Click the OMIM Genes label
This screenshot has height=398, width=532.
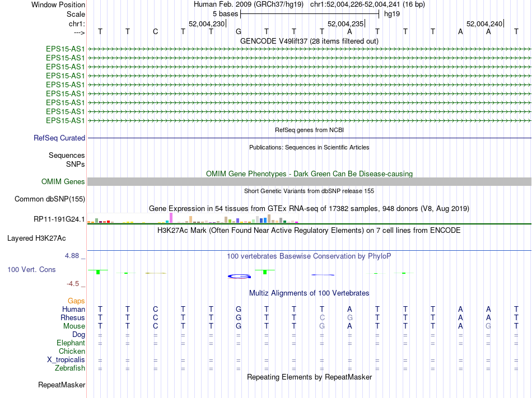point(63,182)
